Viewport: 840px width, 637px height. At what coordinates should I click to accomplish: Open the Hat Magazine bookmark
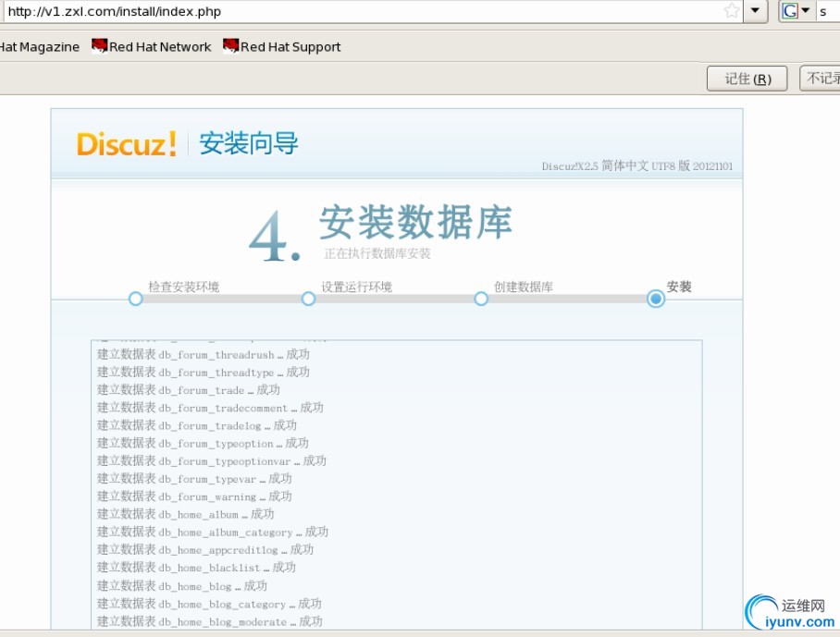click(x=39, y=46)
